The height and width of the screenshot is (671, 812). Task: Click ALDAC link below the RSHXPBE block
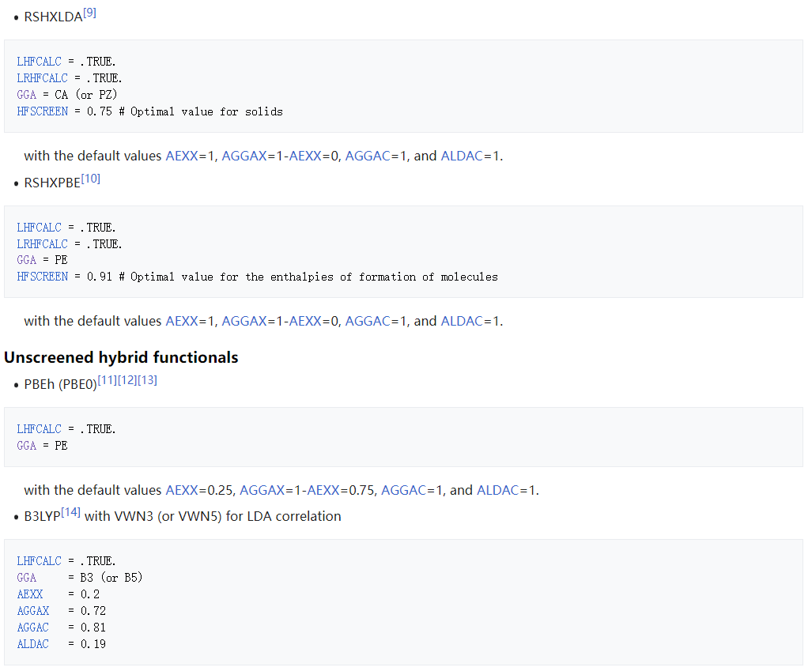point(462,321)
